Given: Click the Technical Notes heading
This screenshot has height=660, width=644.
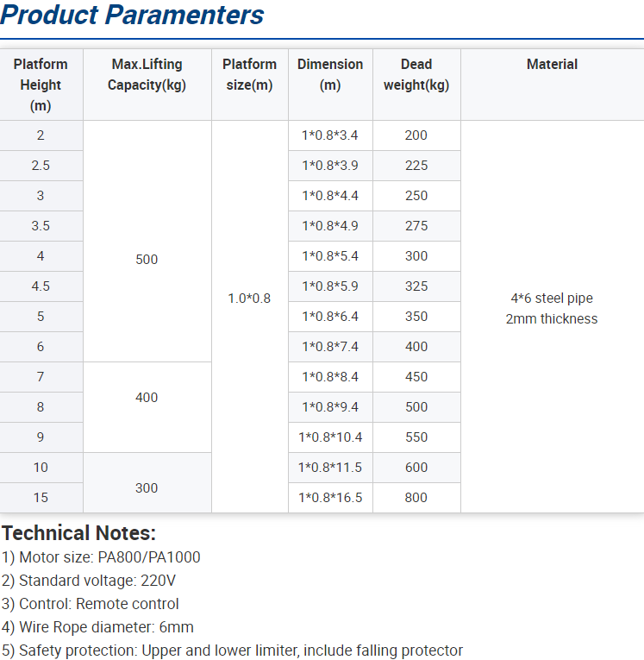Looking at the screenshot, I should point(78,532).
